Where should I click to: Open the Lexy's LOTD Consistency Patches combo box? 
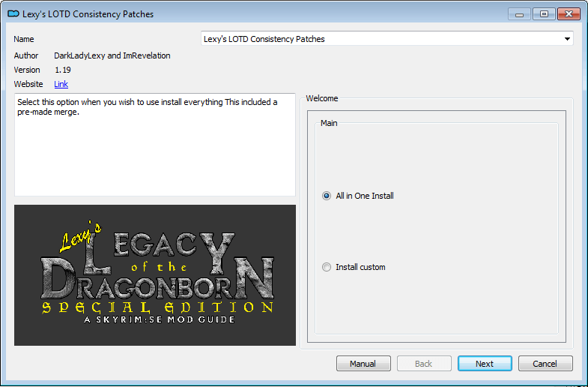(387, 39)
